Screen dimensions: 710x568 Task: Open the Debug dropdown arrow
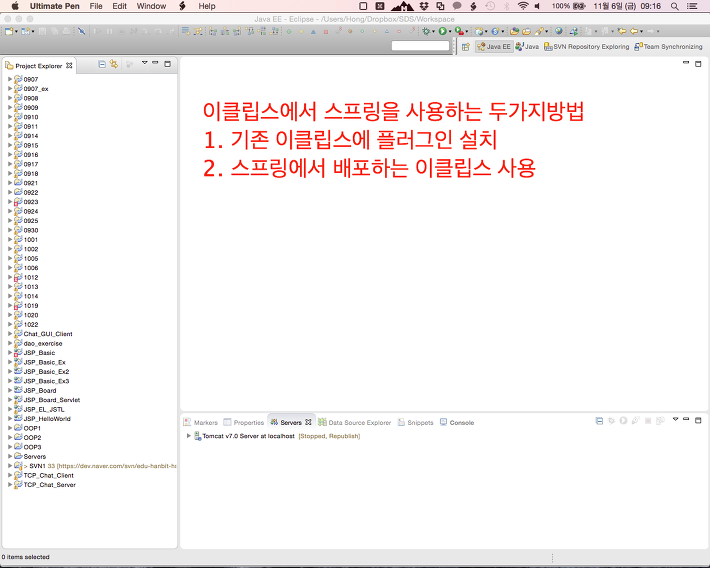pyautogui.click(x=433, y=32)
